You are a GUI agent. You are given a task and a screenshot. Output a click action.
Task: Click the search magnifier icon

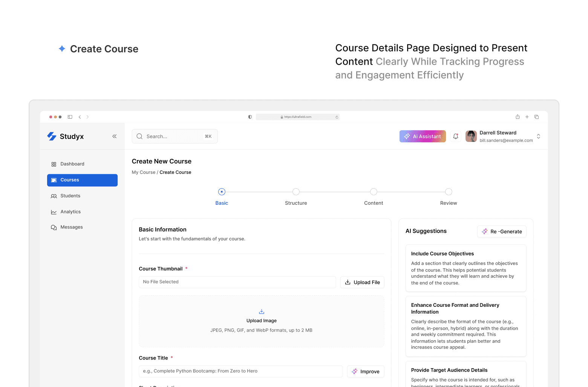coord(139,136)
